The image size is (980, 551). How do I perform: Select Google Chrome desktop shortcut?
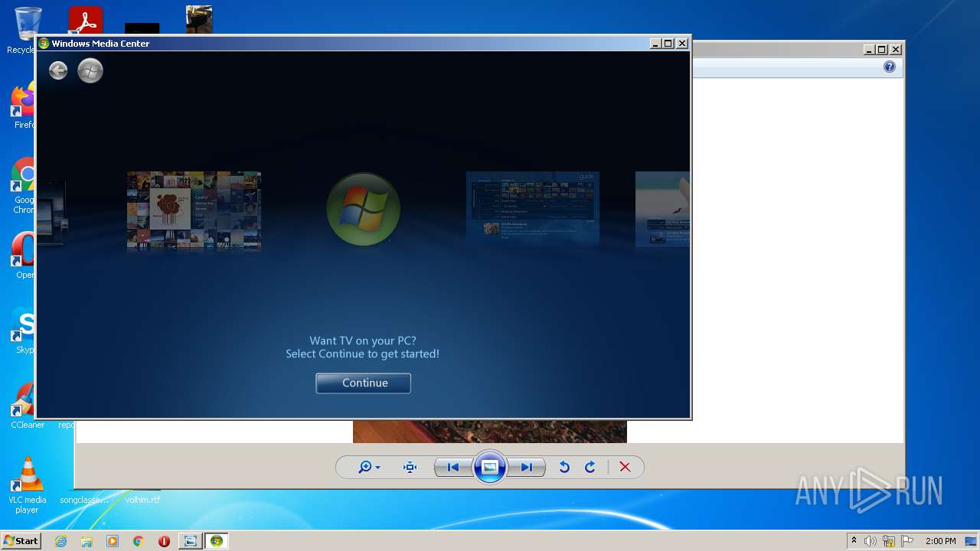click(23, 186)
